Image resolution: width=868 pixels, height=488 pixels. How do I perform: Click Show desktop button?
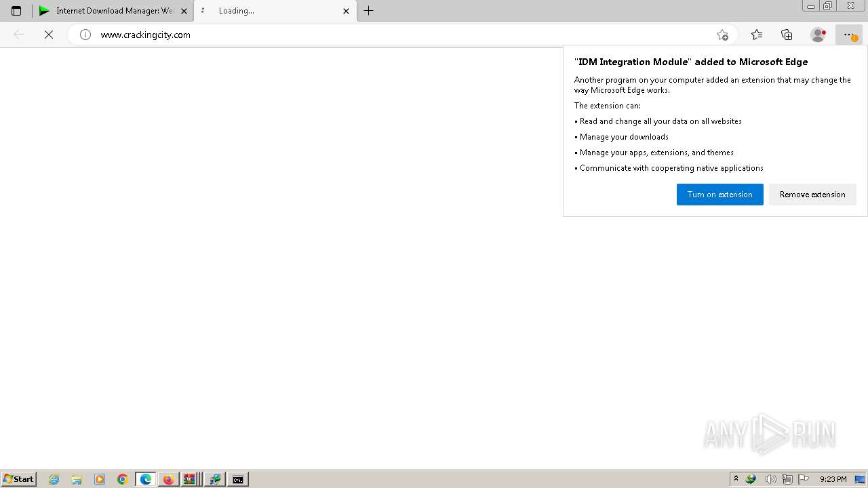click(x=860, y=479)
